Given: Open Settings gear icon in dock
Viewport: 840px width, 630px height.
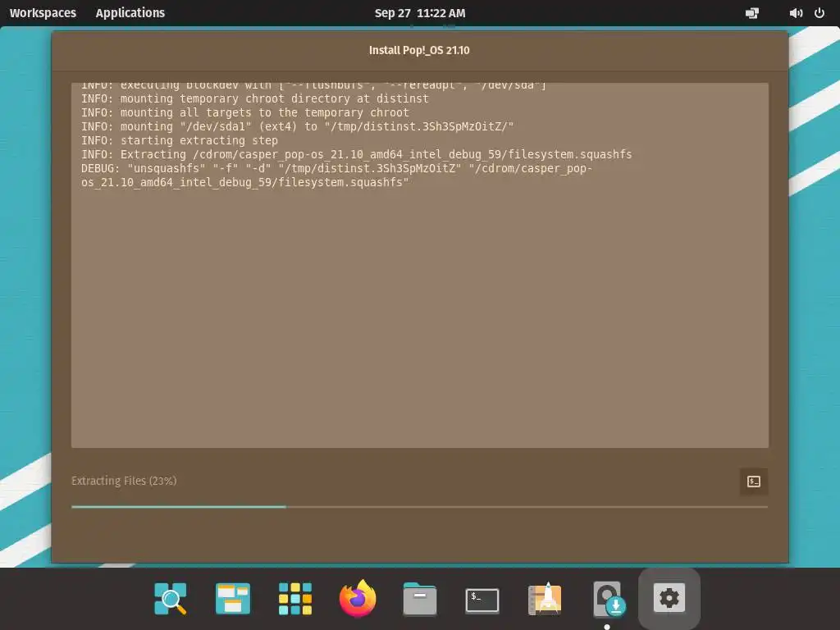Looking at the screenshot, I should 669,598.
